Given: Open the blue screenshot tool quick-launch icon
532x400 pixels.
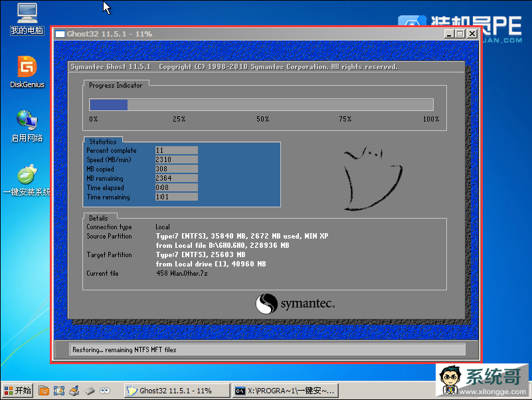Looking at the screenshot, I should click(x=59, y=391).
